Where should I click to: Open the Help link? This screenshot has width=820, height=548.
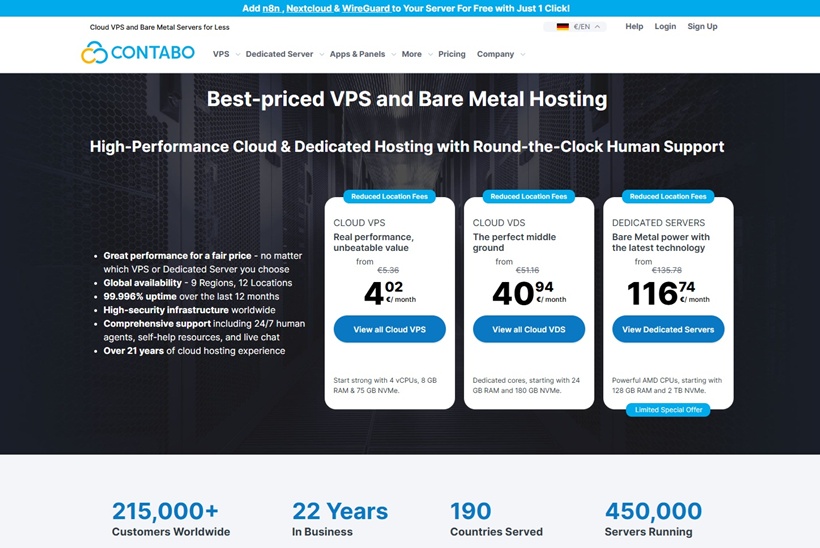(634, 26)
